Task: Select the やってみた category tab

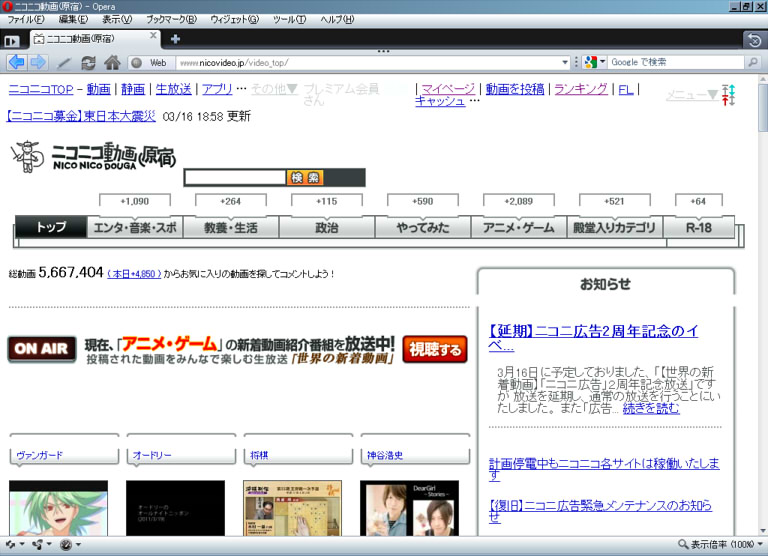Action: tap(423, 227)
